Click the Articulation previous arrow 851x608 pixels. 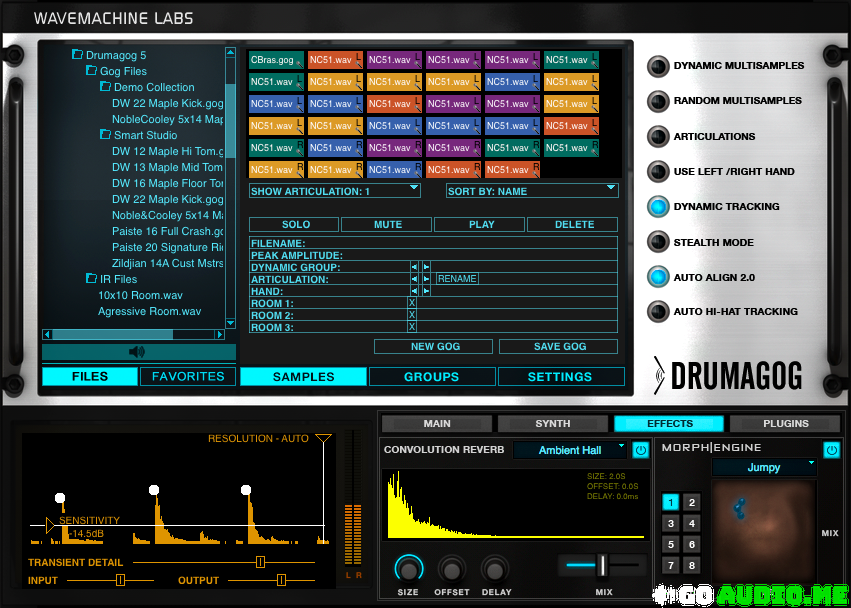coord(414,279)
